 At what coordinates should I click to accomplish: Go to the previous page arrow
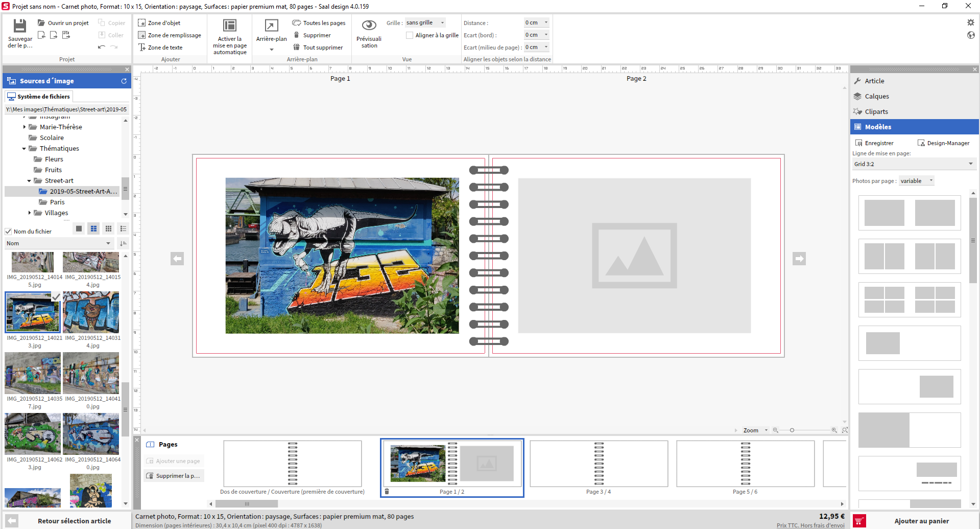click(x=177, y=259)
